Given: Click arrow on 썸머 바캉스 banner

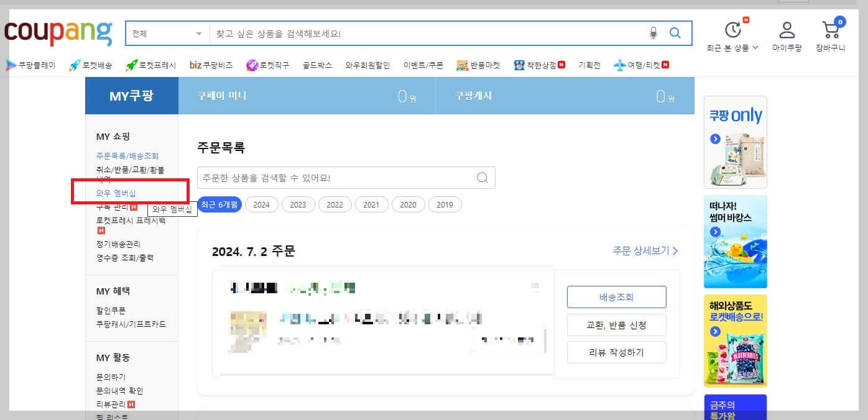Looking at the screenshot, I should 715,232.
